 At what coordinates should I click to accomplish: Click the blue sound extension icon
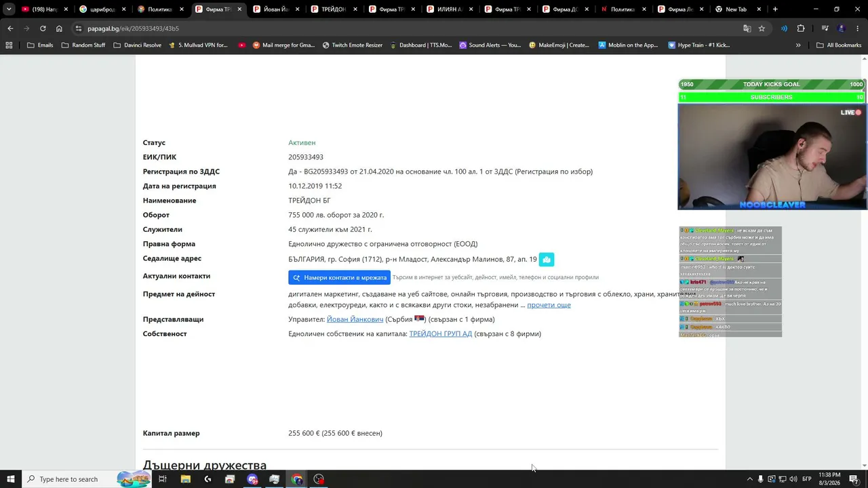pyautogui.click(x=785, y=28)
